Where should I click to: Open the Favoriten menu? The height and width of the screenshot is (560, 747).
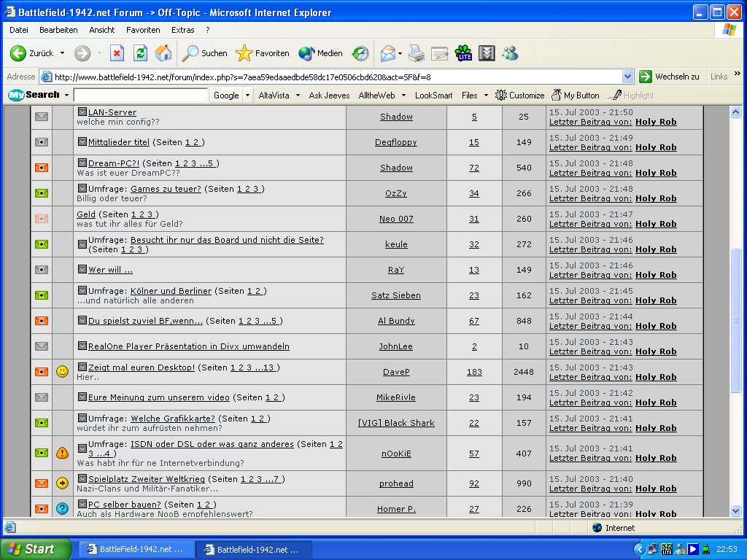point(143,30)
